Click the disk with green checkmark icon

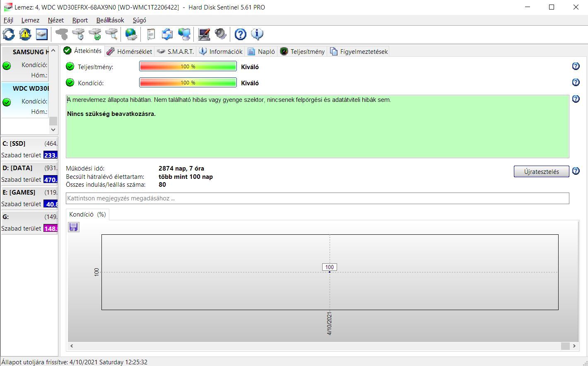95,34
